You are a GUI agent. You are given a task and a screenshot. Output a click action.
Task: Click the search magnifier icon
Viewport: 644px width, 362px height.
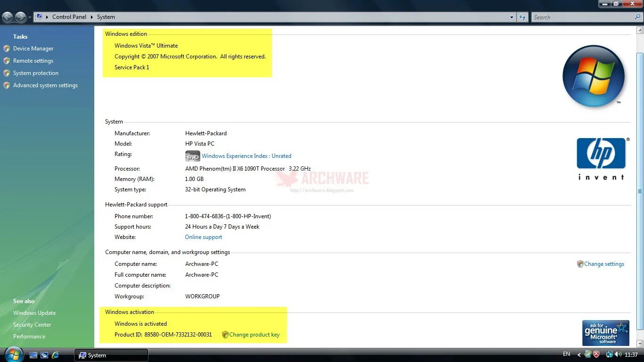click(x=638, y=17)
